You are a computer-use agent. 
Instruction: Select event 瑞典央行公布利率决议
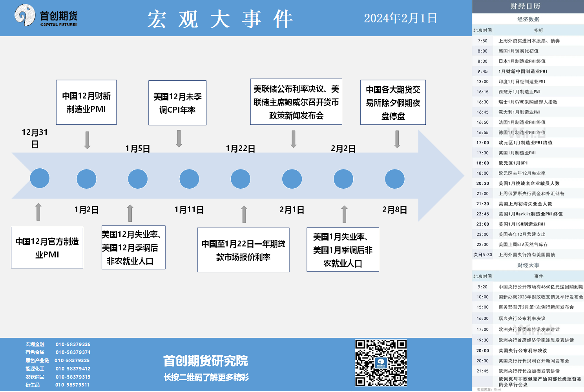click(528, 319)
